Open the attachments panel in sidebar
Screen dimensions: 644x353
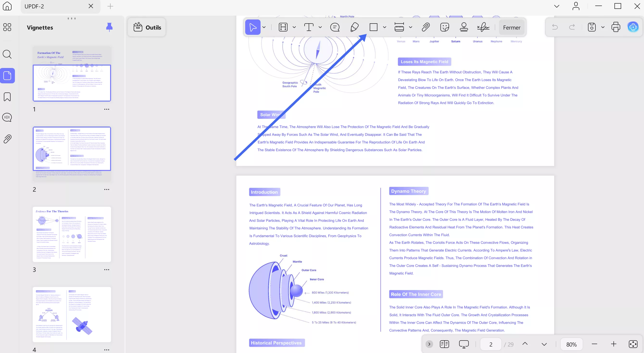tap(7, 139)
